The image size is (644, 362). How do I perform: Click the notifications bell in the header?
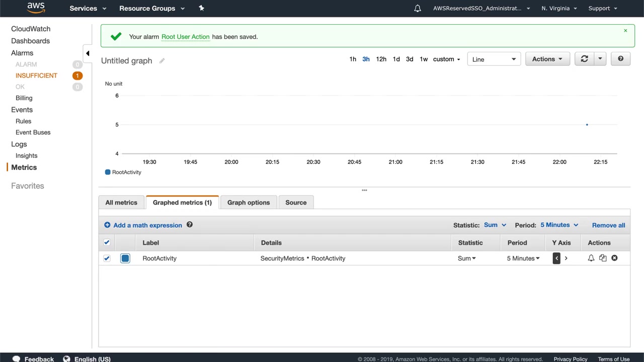pos(418,9)
